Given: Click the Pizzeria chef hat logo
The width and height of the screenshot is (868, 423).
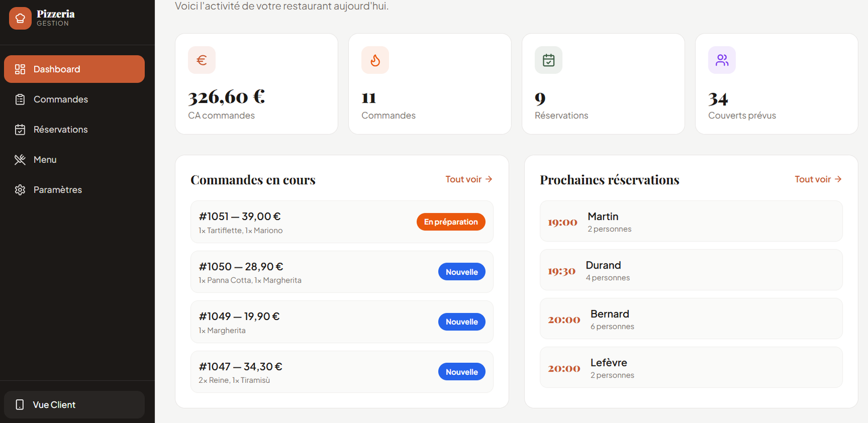Looking at the screenshot, I should (x=20, y=18).
